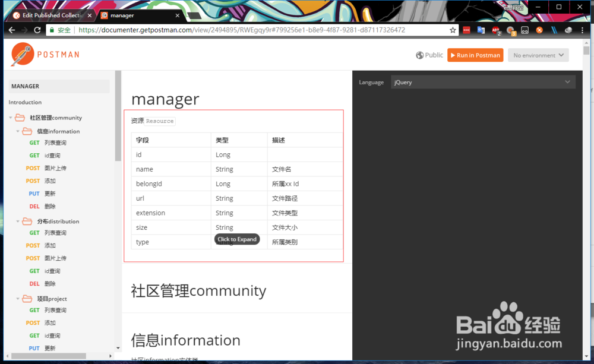Click the bookmark star in the address bar
This screenshot has width=594, height=364.
(451, 30)
